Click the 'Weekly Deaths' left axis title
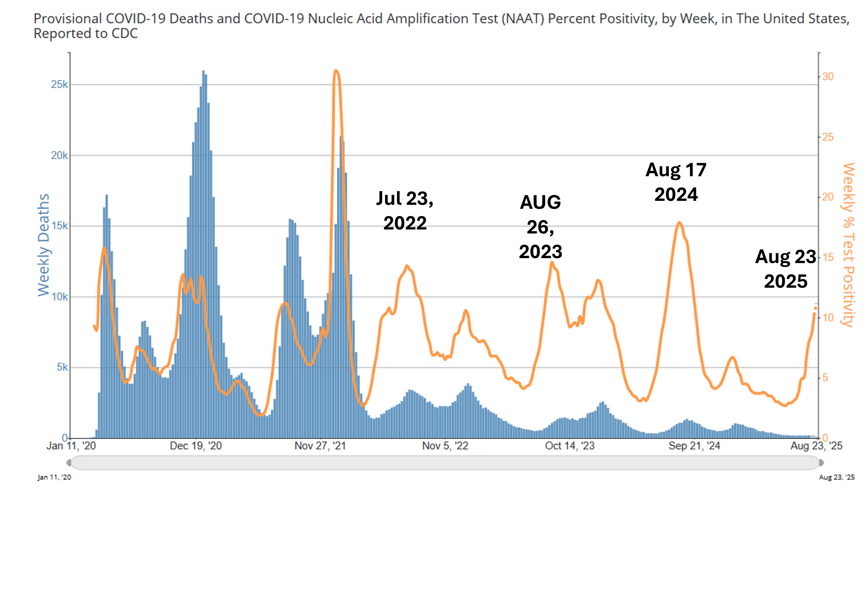 [44, 245]
